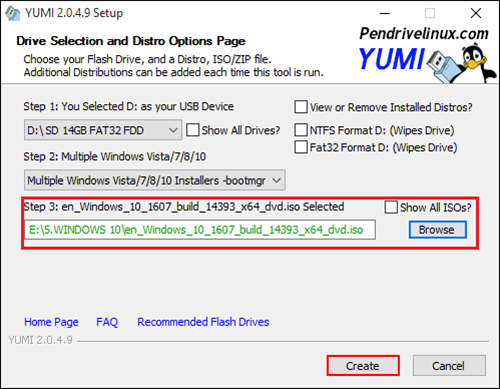
Task: Click the ISO file path field
Action: point(200,230)
